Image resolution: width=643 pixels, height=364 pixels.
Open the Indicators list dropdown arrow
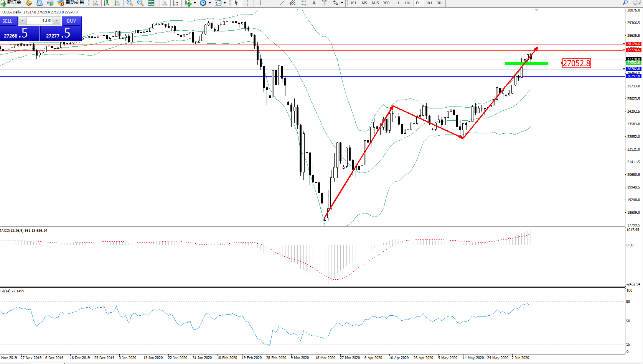[x=195, y=3]
